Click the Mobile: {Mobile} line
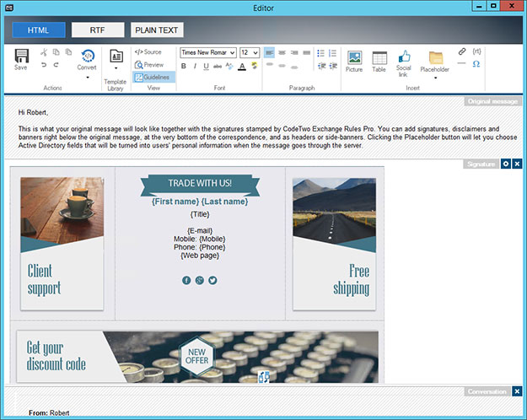Viewport: 527px width, 420px height. coord(199,239)
